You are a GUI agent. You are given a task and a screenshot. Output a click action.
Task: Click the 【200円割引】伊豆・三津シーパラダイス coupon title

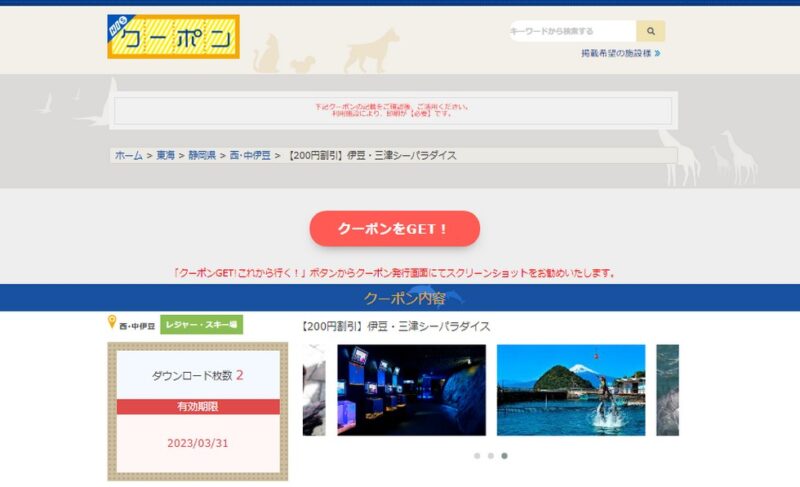(396, 326)
